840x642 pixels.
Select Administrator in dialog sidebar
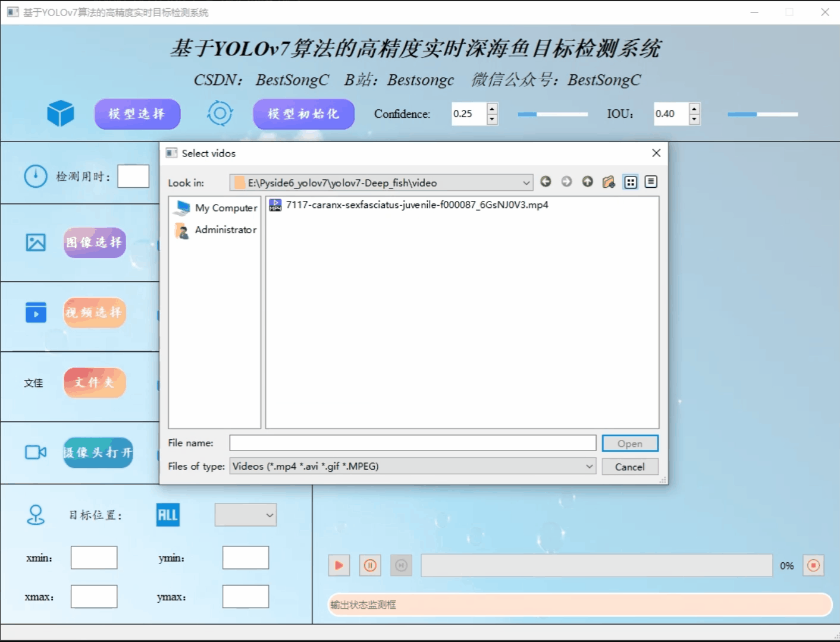[216, 229]
